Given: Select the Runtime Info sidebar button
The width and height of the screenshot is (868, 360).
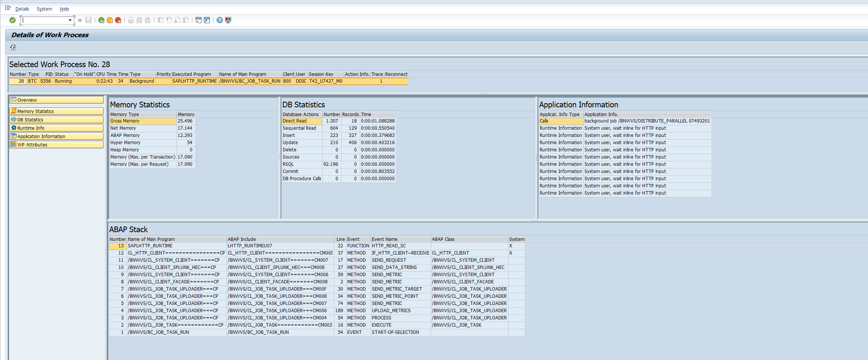Looking at the screenshot, I should pos(56,128).
